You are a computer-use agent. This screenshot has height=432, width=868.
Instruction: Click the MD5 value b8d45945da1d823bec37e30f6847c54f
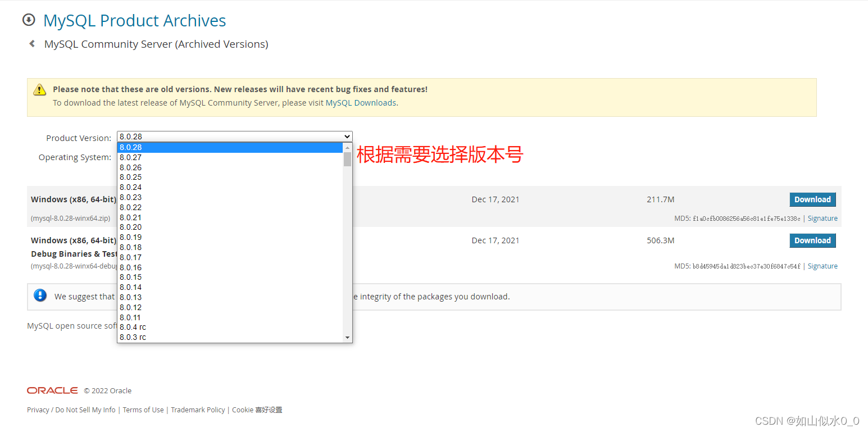coord(747,266)
